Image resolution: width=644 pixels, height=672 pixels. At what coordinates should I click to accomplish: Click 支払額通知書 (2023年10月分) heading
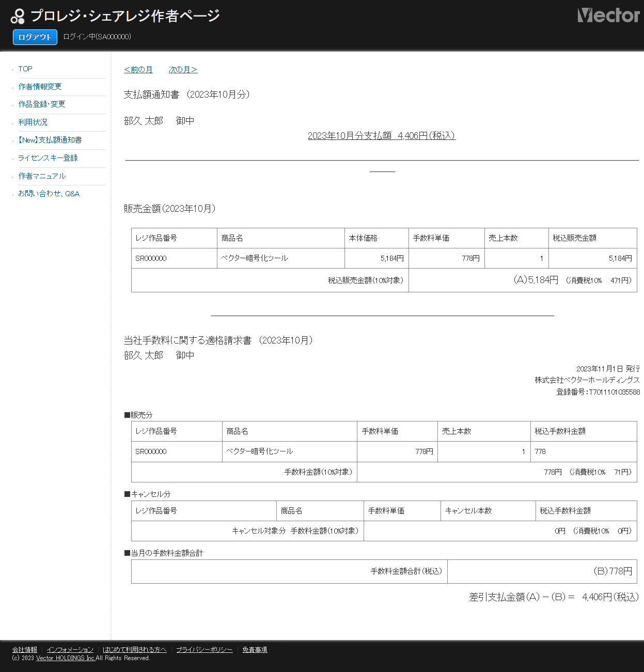coord(187,95)
